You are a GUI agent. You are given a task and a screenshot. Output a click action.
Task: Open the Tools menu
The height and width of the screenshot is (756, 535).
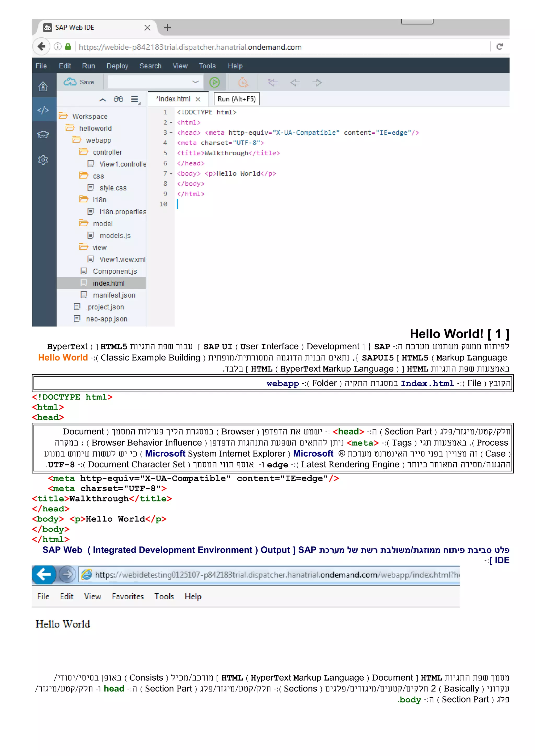click(x=207, y=66)
